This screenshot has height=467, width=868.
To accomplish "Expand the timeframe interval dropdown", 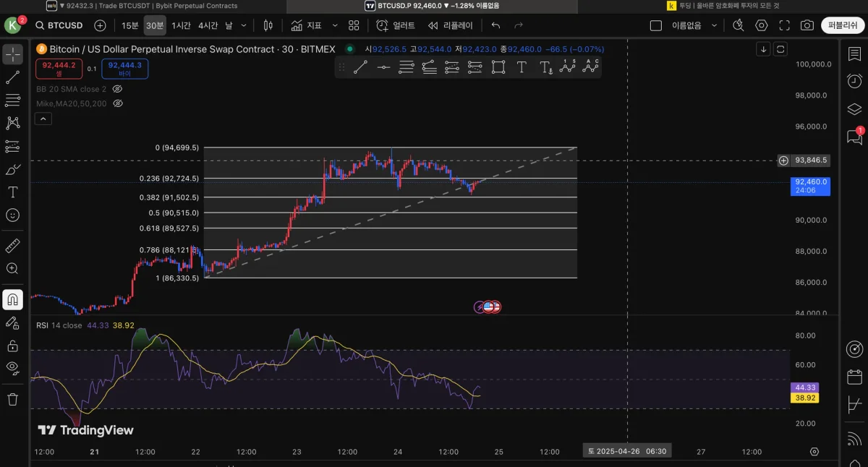I will pyautogui.click(x=244, y=25).
